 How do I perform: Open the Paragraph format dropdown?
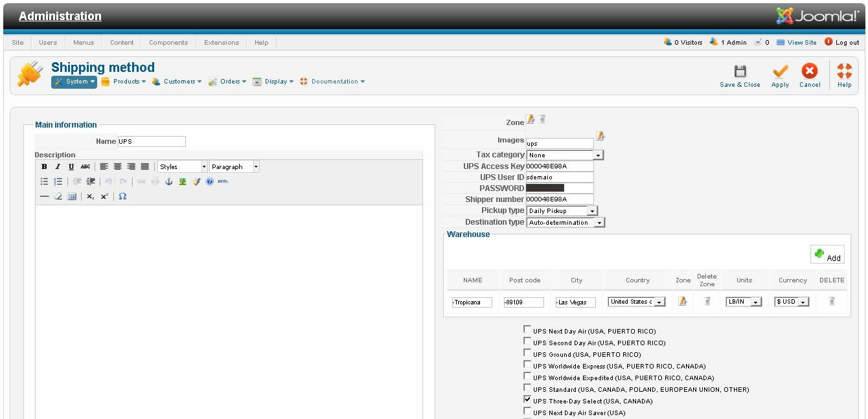(x=234, y=166)
